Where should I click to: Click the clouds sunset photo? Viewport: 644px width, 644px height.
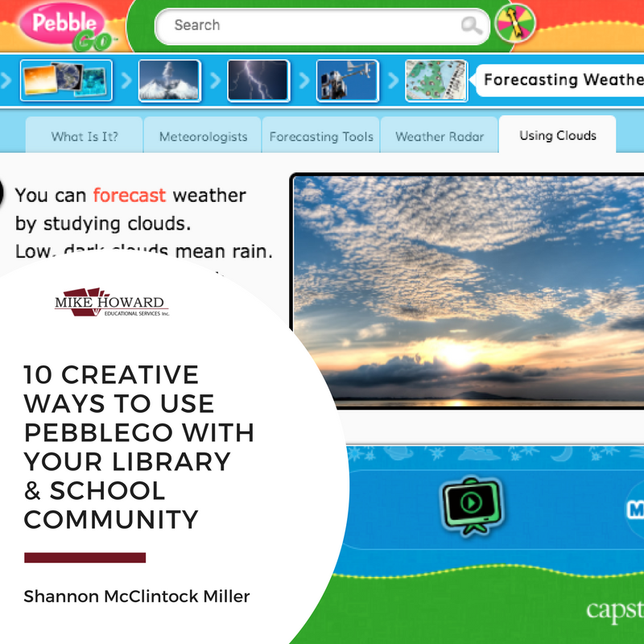pyautogui.click(x=469, y=291)
